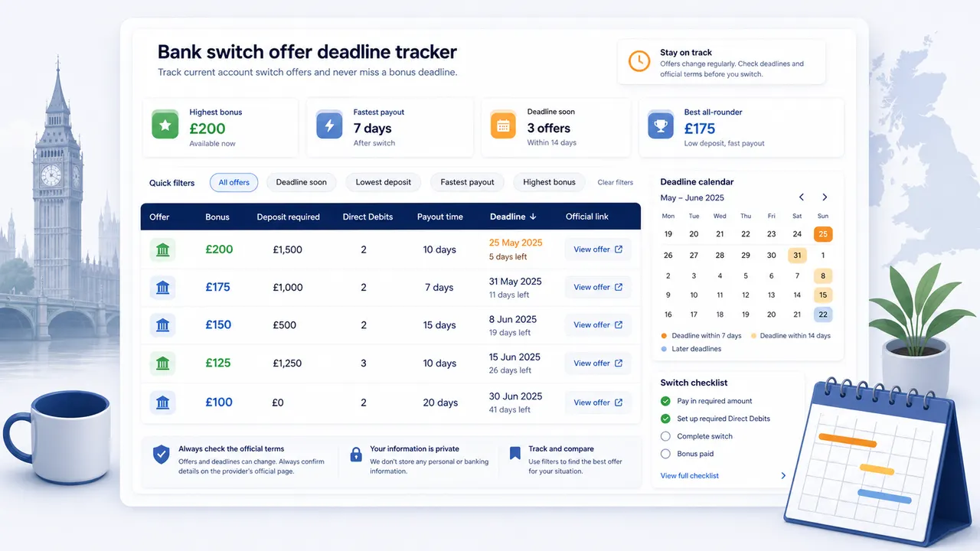Click the orange calendar Deadline soon icon

coord(503,126)
